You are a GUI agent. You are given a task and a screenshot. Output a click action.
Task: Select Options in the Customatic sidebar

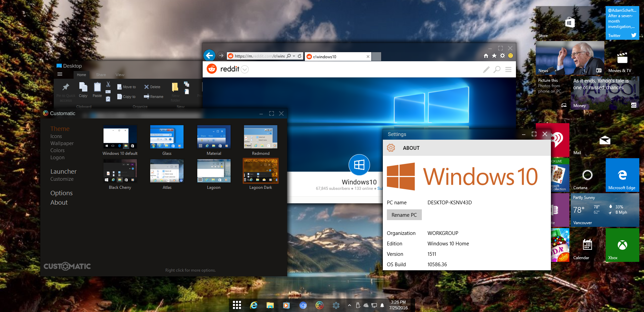click(62, 193)
